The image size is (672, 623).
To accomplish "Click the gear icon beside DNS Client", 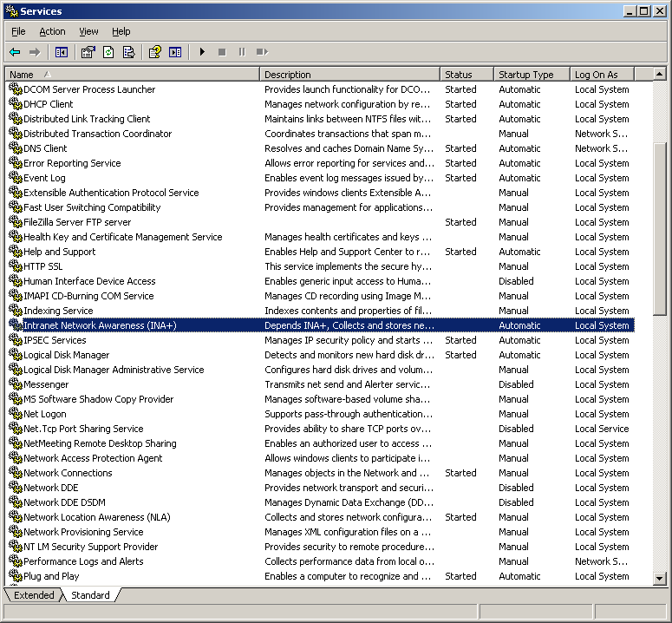I will coord(16,148).
